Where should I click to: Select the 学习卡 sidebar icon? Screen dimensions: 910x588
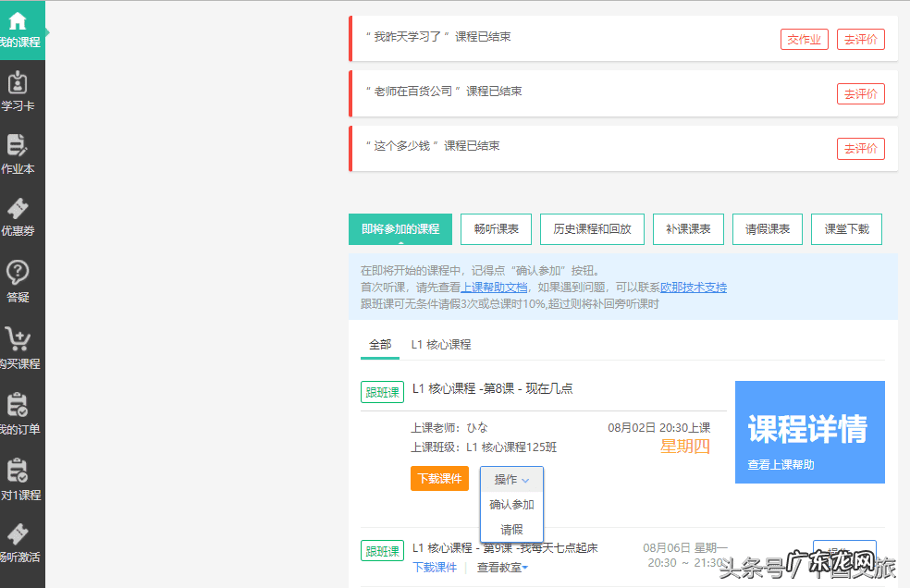click(x=21, y=89)
